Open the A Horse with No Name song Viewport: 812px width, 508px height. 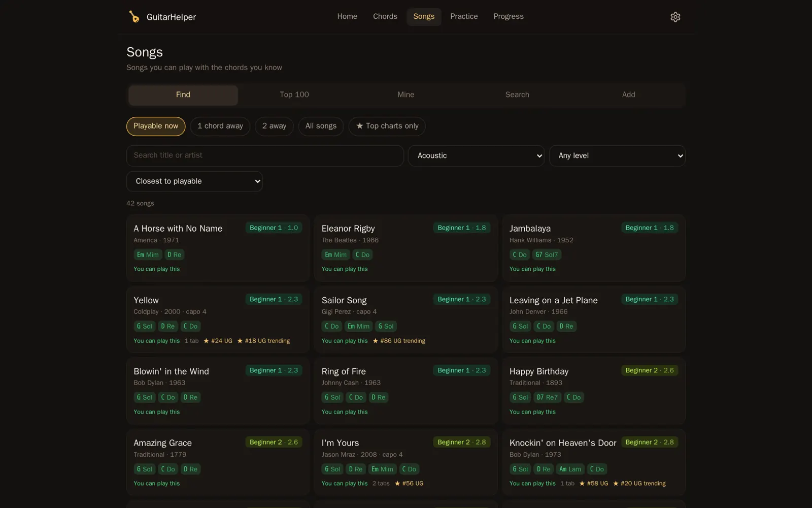[218, 248]
